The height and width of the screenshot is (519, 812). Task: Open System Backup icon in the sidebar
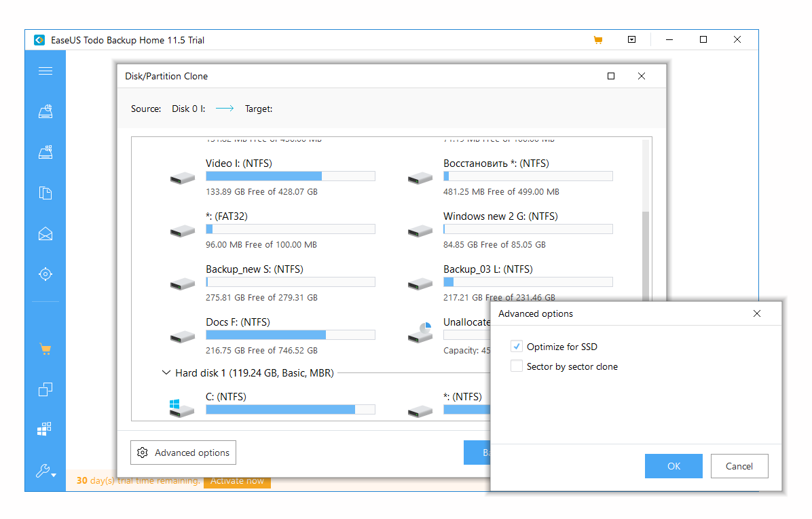(45, 152)
